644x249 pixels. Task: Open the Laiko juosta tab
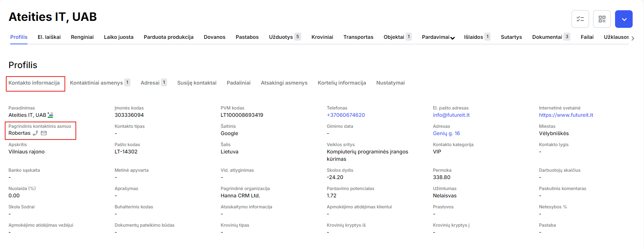pyautogui.click(x=119, y=37)
